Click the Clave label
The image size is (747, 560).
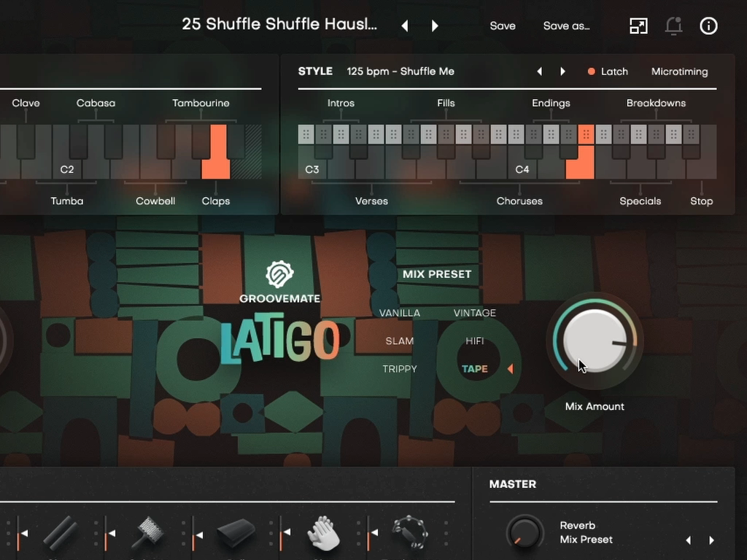click(26, 103)
